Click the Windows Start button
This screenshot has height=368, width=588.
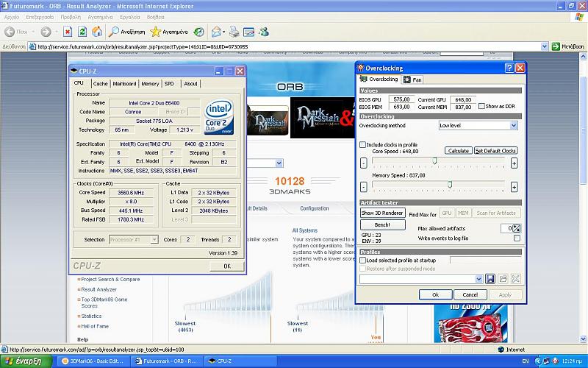click(x=26, y=361)
